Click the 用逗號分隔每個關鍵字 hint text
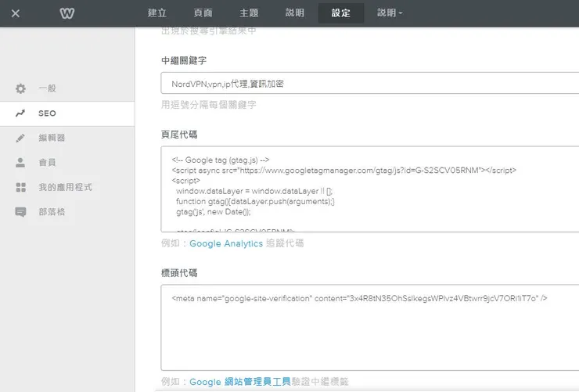This screenshot has height=392, width=579. click(x=209, y=105)
